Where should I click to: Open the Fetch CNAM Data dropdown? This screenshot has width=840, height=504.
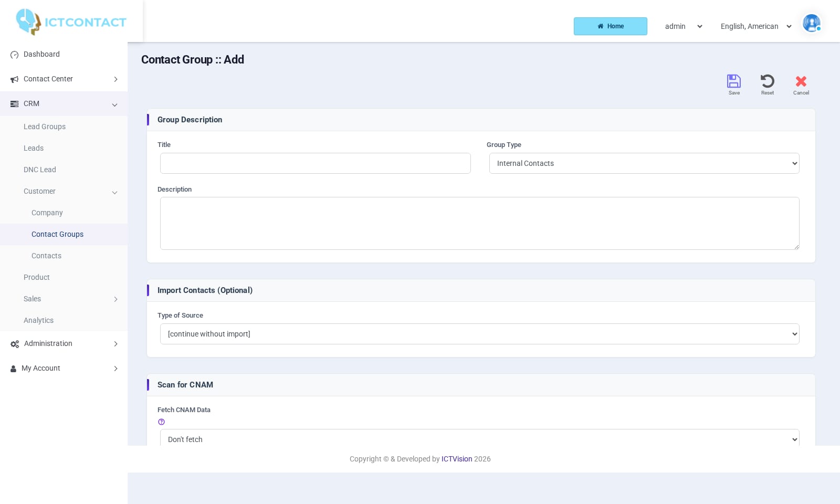(480, 439)
